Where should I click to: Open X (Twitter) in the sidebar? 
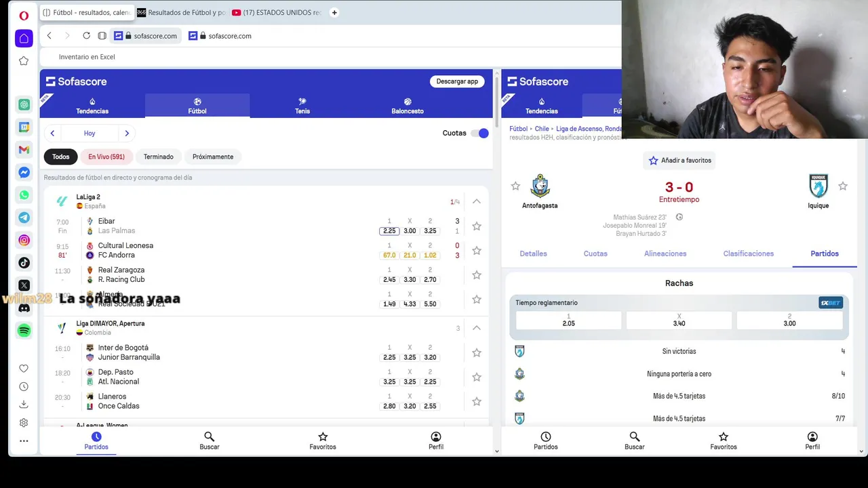(24, 285)
